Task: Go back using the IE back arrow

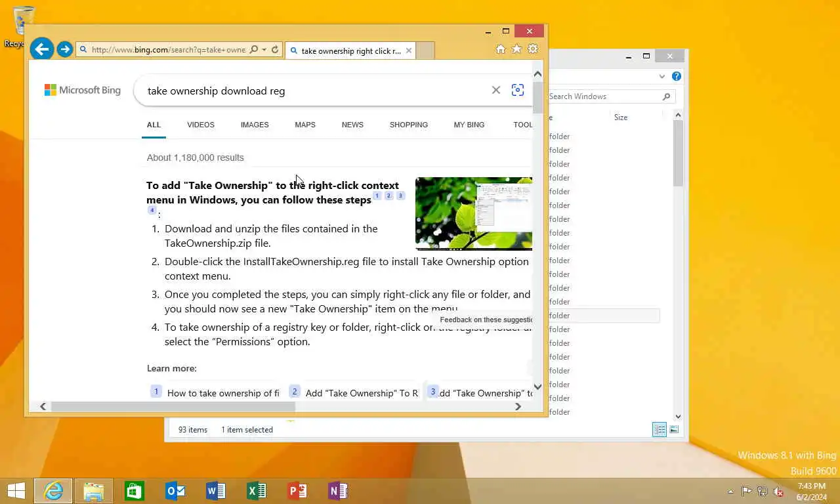Action: [x=41, y=49]
